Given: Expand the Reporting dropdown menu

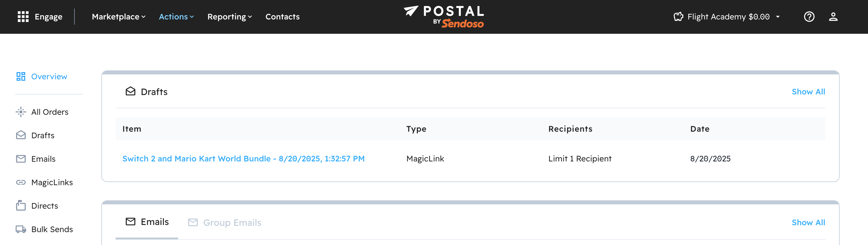Looking at the screenshot, I should [x=230, y=17].
